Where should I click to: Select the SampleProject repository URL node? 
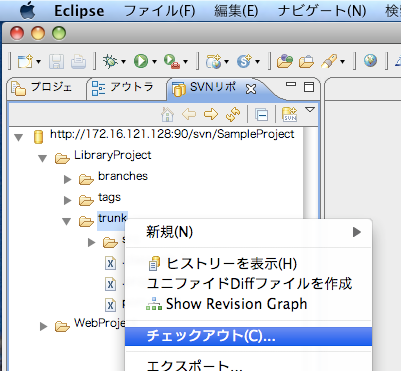[172, 134]
